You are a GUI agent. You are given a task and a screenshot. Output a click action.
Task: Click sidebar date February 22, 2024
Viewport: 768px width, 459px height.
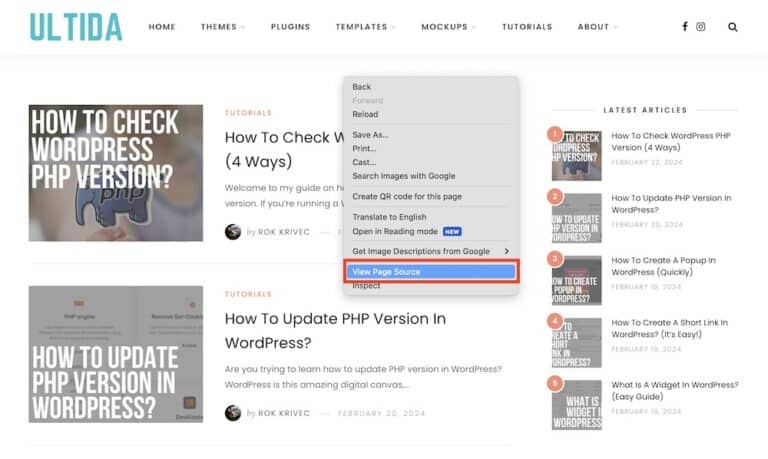click(x=647, y=162)
